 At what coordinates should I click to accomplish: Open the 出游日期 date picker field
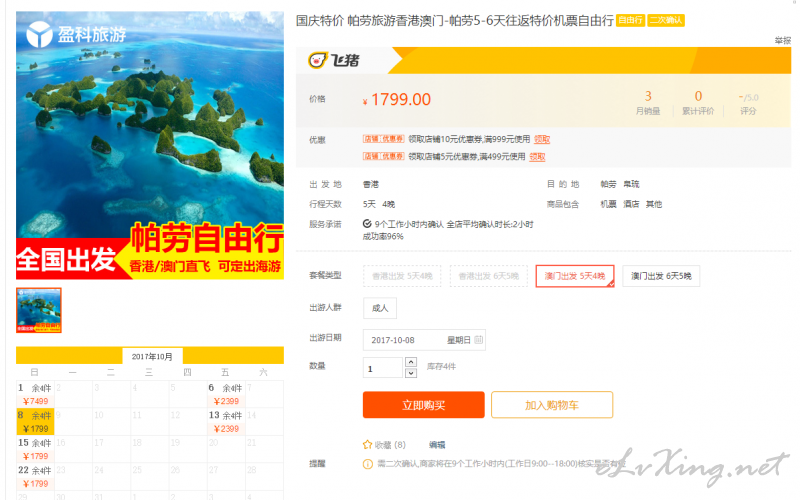point(424,340)
